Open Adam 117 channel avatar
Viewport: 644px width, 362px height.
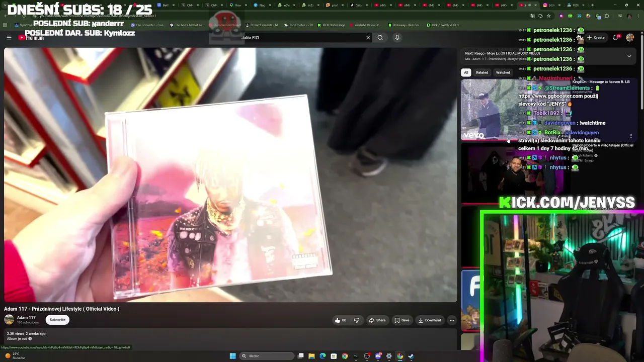coord(9,320)
